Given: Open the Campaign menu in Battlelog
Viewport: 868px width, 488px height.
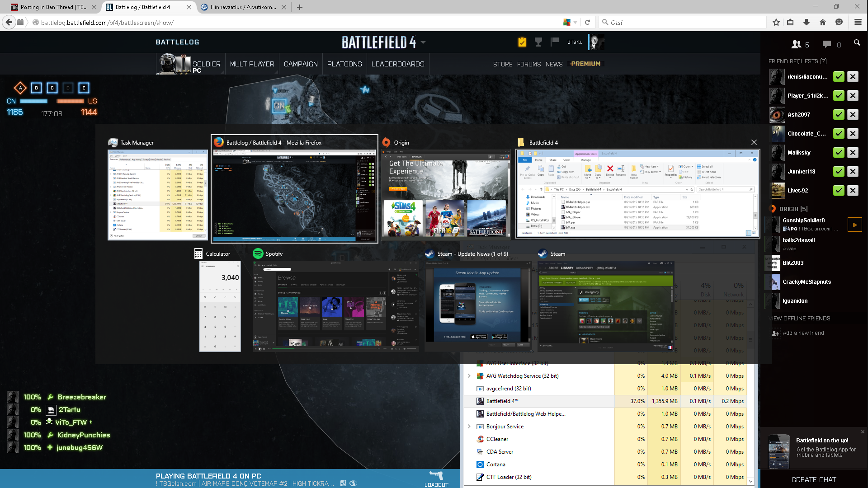Looking at the screenshot, I should pyautogui.click(x=301, y=64).
